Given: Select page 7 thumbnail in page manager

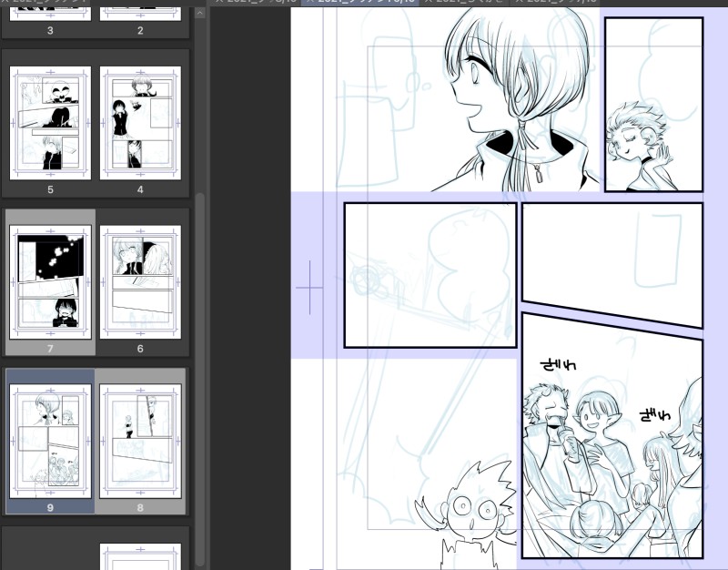Looking at the screenshot, I should pos(50,282).
